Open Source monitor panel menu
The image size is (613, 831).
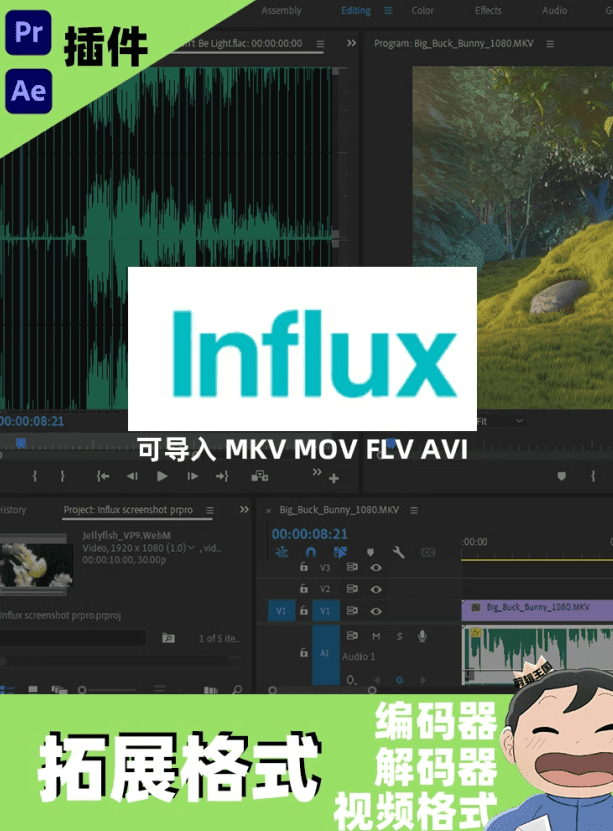tap(320, 43)
